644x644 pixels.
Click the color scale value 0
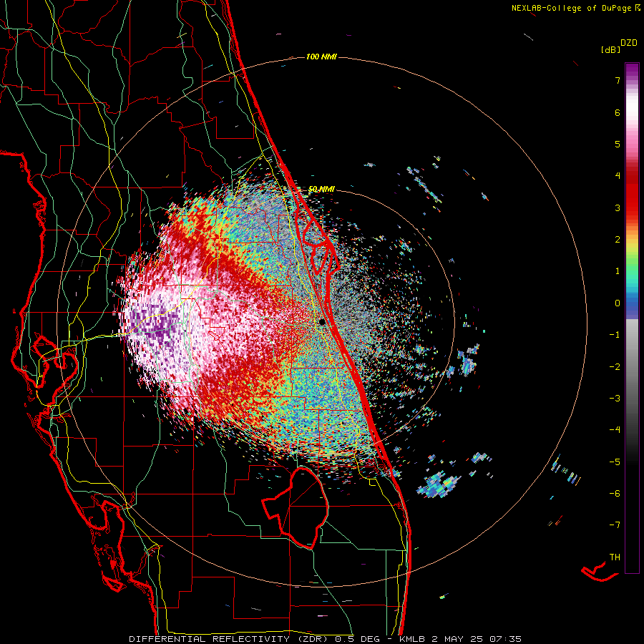click(618, 303)
